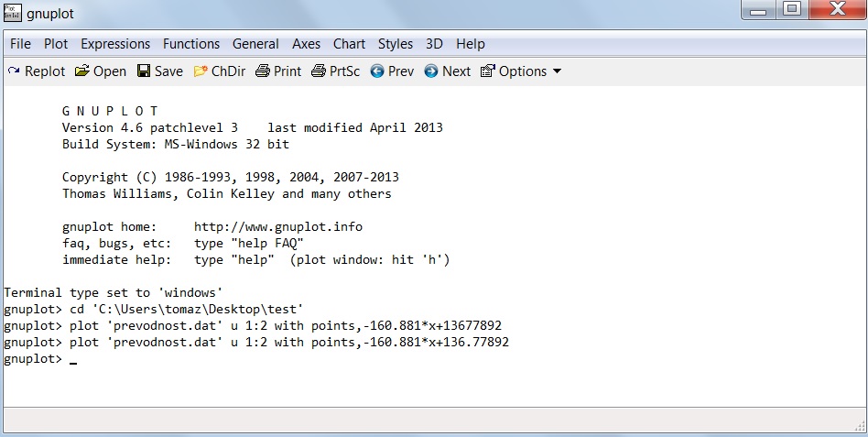Click the Next toolbar label

tap(456, 71)
